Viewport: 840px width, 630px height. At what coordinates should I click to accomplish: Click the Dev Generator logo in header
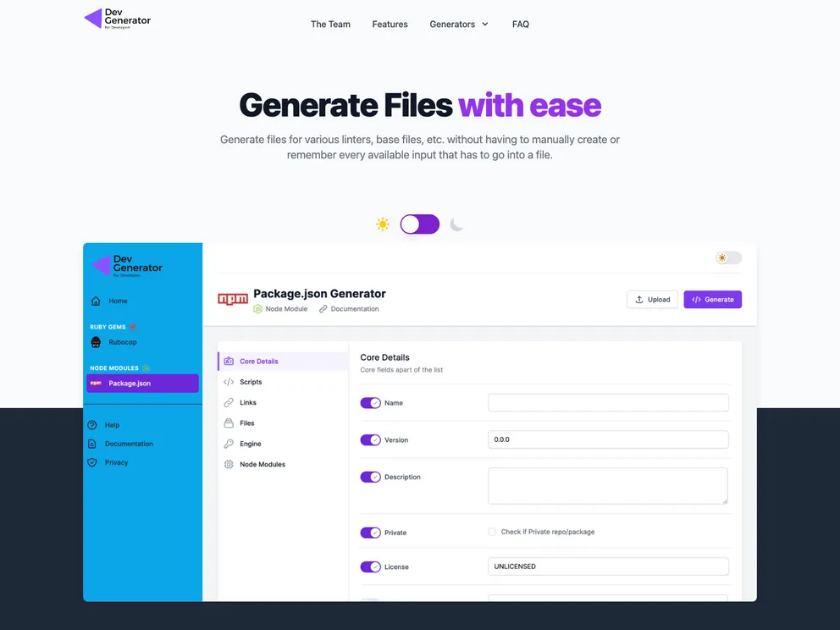point(118,18)
